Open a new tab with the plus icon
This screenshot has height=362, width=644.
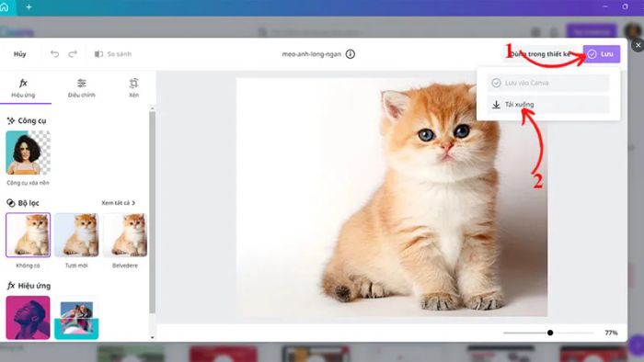[29, 7]
